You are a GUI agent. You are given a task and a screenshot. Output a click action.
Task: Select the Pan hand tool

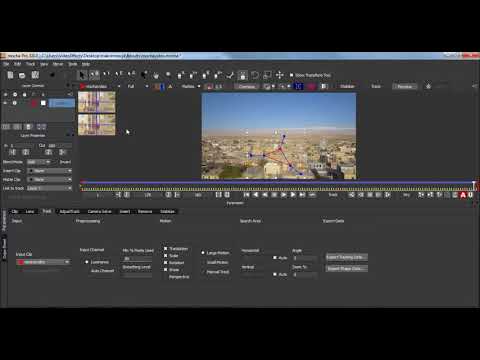click(156, 75)
